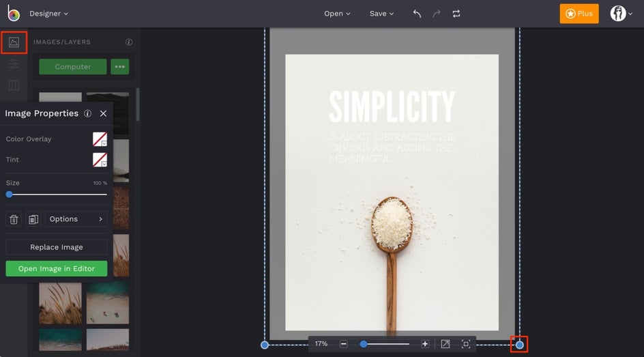
Task: Duplicate the image layer icon
Action: point(33,219)
